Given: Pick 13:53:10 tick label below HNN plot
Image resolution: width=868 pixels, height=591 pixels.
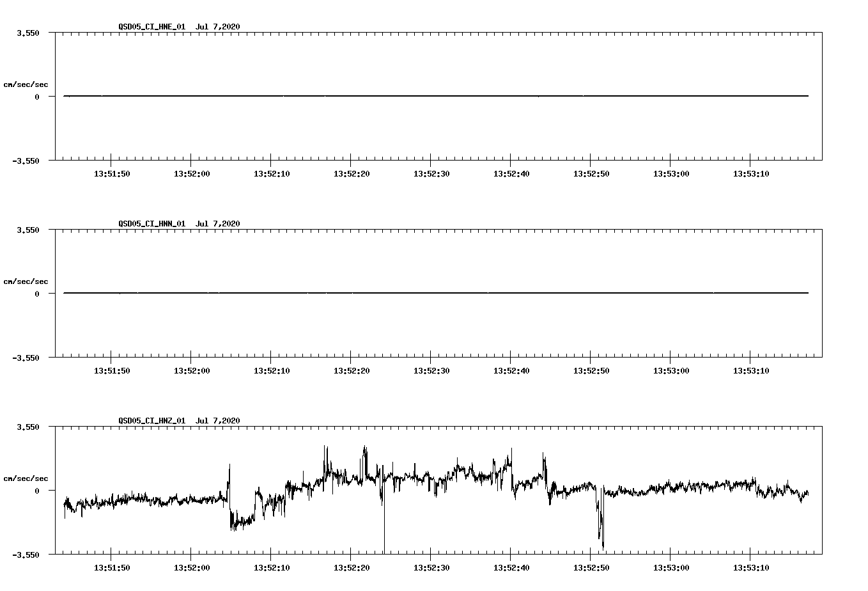Looking at the screenshot, I should coord(751,370).
